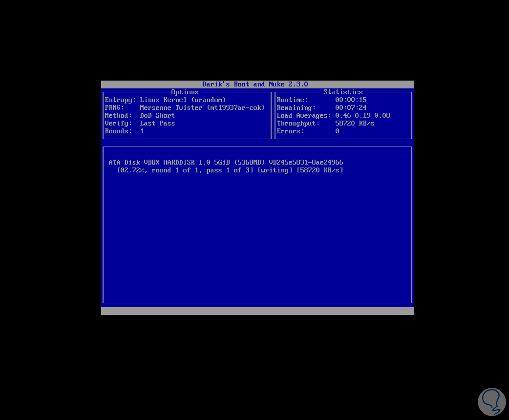Click the [writing] status indicator
Image resolution: width=509 pixels, height=420 pixels.
point(275,170)
